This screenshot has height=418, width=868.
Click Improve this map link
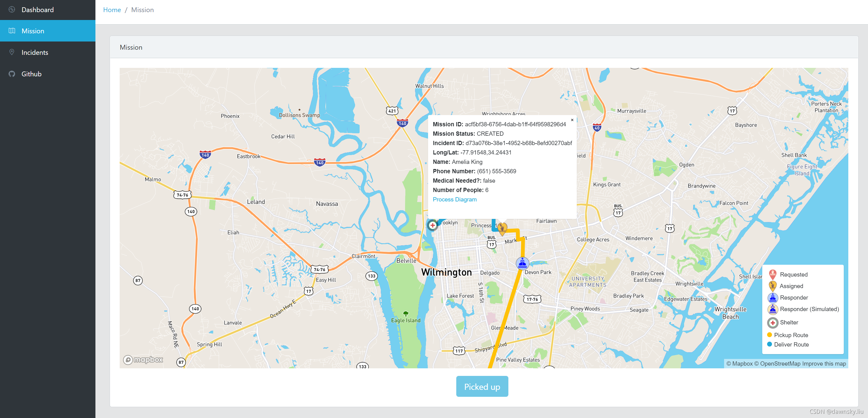[x=824, y=364]
